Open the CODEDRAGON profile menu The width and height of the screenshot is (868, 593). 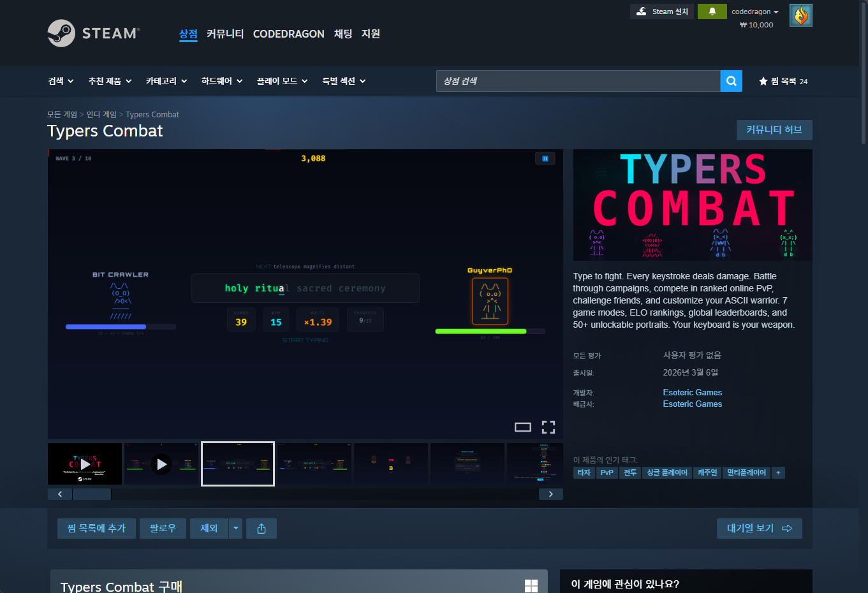[289, 34]
